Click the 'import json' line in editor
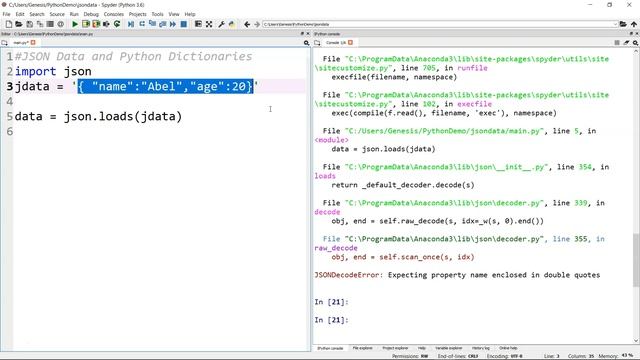 point(53,71)
